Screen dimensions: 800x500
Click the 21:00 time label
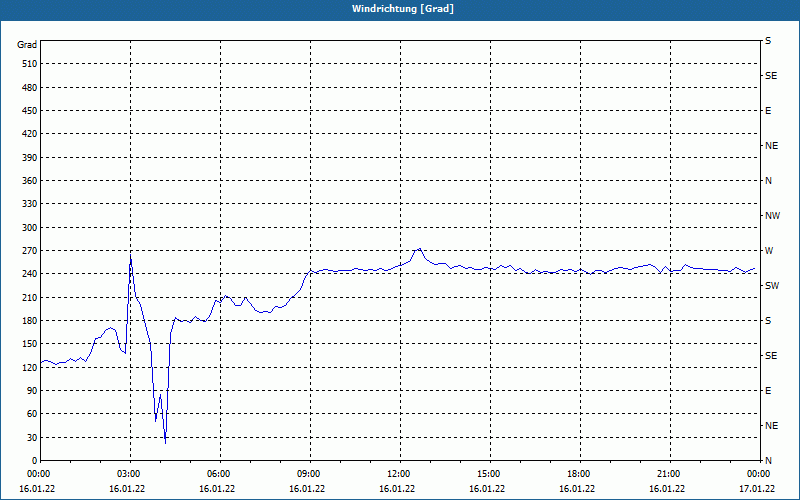(x=667, y=474)
